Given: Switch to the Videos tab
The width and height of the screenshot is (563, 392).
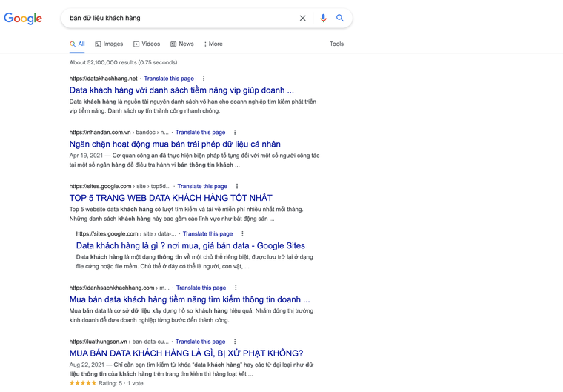Looking at the screenshot, I should coord(147,44).
